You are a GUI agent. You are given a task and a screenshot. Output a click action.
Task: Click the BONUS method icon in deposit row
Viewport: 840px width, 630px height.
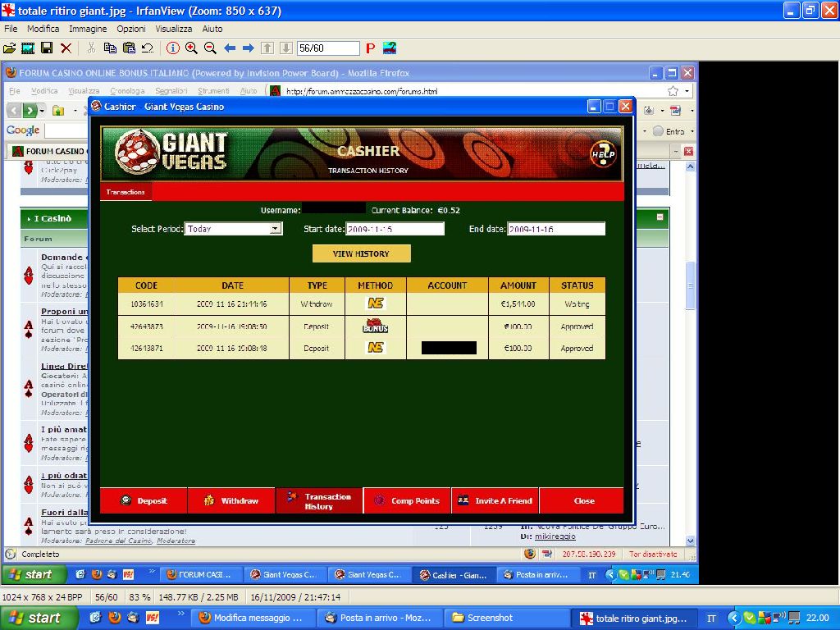375,326
